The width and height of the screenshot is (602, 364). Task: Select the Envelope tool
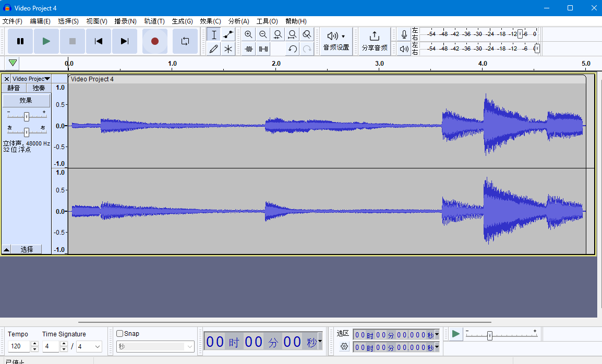[228, 34]
